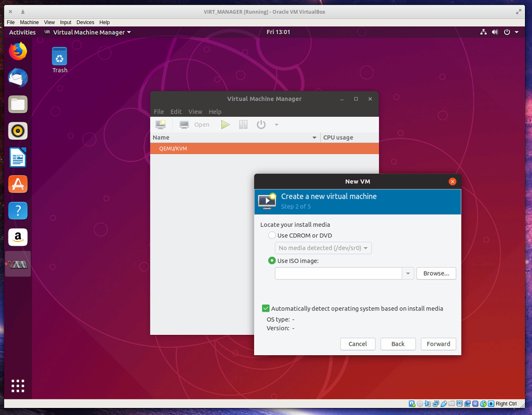Open Firefox from the dock

[x=18, y=51]
